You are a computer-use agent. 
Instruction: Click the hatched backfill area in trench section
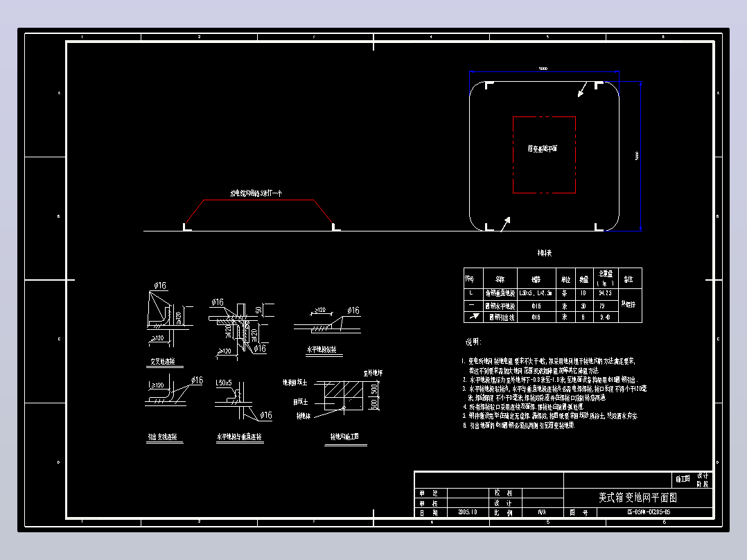click(x=343, y=389)
